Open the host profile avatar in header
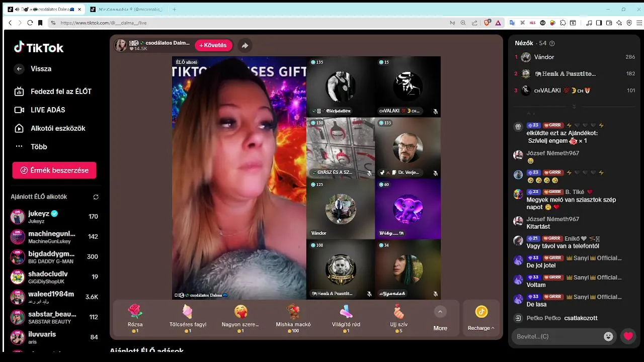Viewport: 644px width, 362px height. pos(121,45)
